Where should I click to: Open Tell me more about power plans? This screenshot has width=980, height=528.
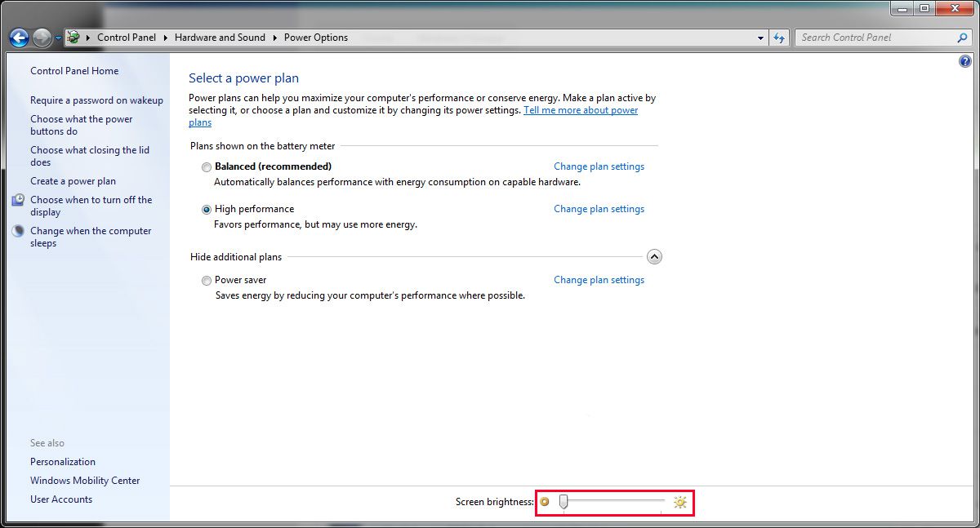(x=580, y=110)
